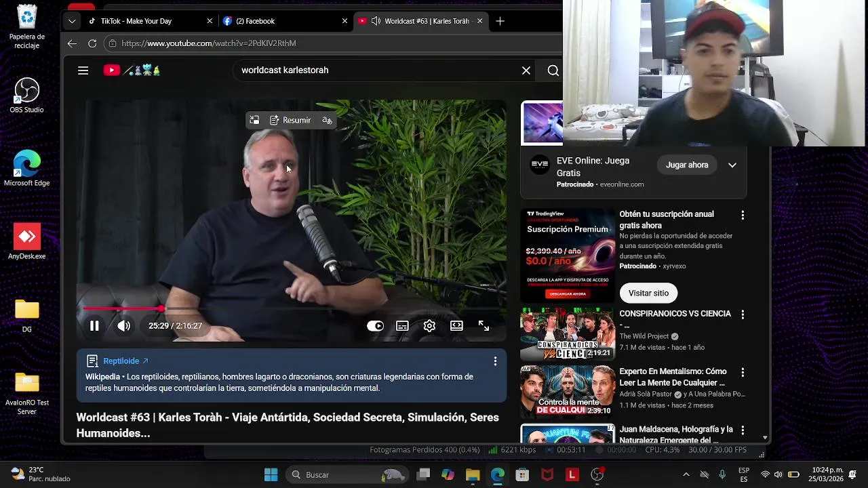
Task: Clear the YouTube search box text
Action: pos(526,70)
